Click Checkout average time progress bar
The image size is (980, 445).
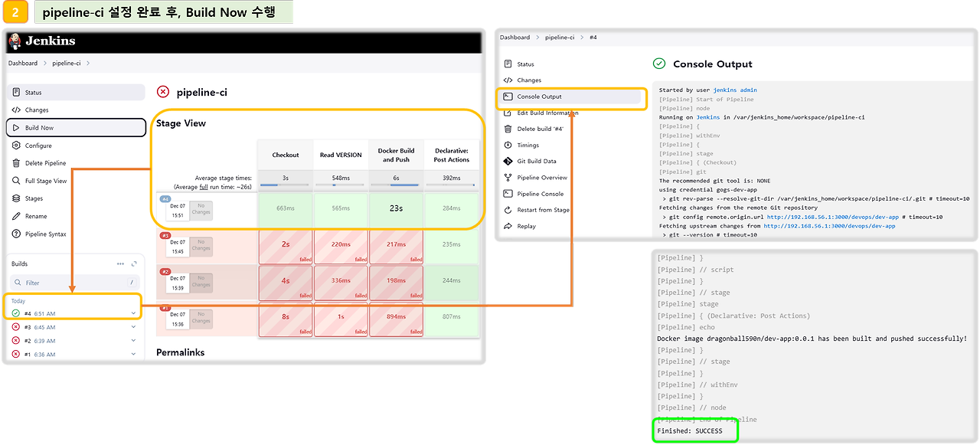(286, 185)
